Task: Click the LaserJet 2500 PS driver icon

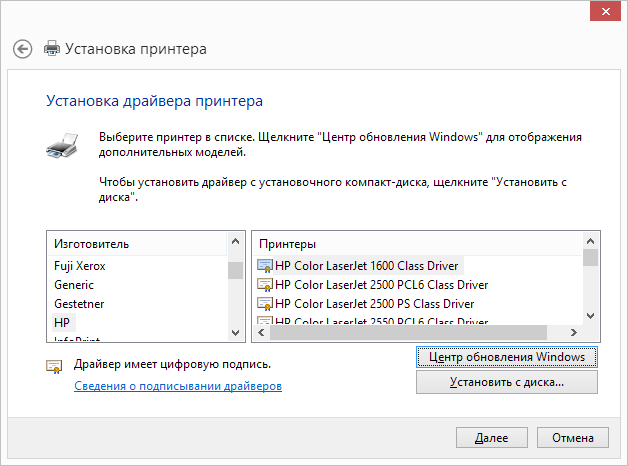Action: [265, 303]
